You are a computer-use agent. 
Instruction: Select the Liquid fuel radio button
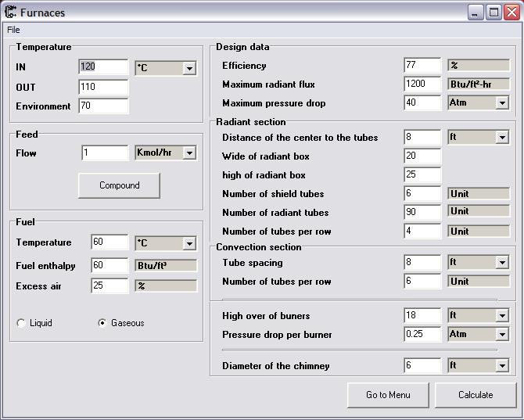click(x=20, y=323)
